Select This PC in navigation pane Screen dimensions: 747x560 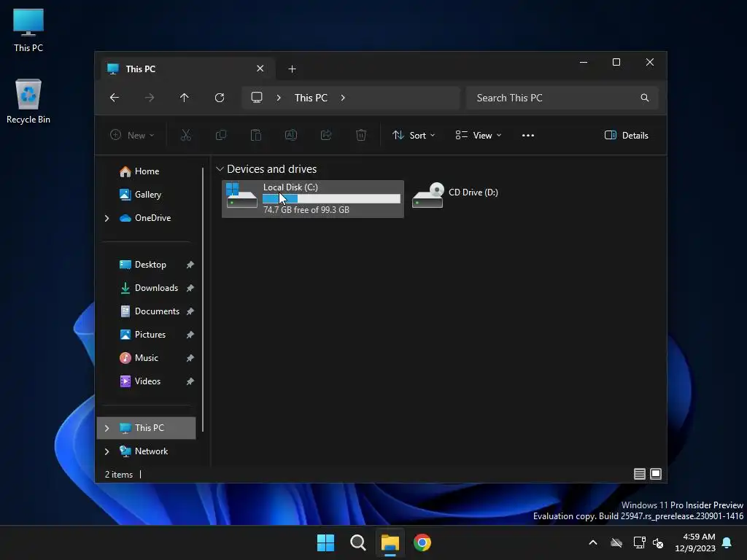tap(146, 427)
